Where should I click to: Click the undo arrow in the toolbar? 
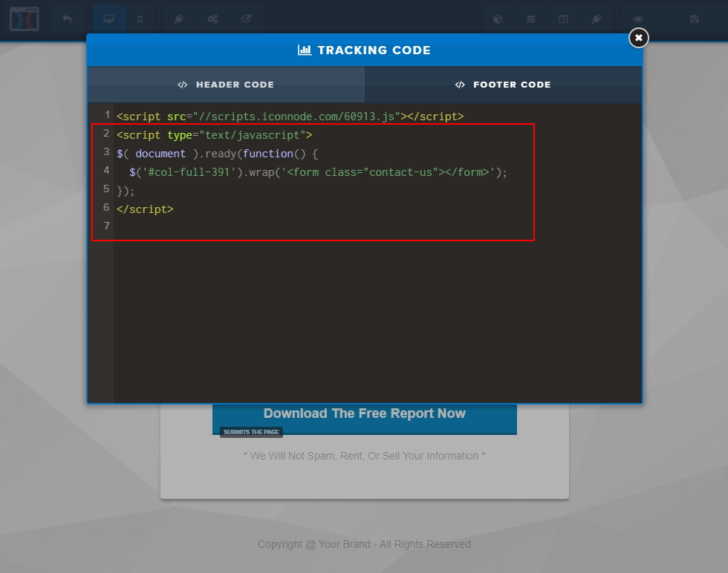point(67,19)
